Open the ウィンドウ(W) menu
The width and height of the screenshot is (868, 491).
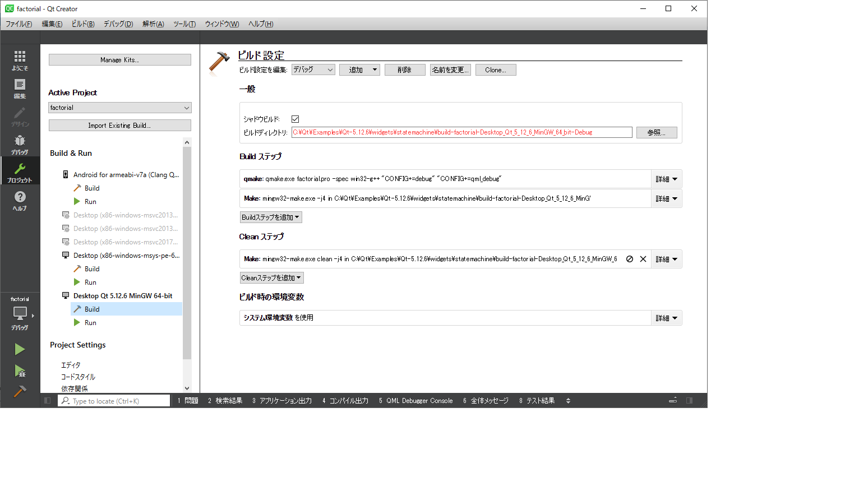(222, 24)
